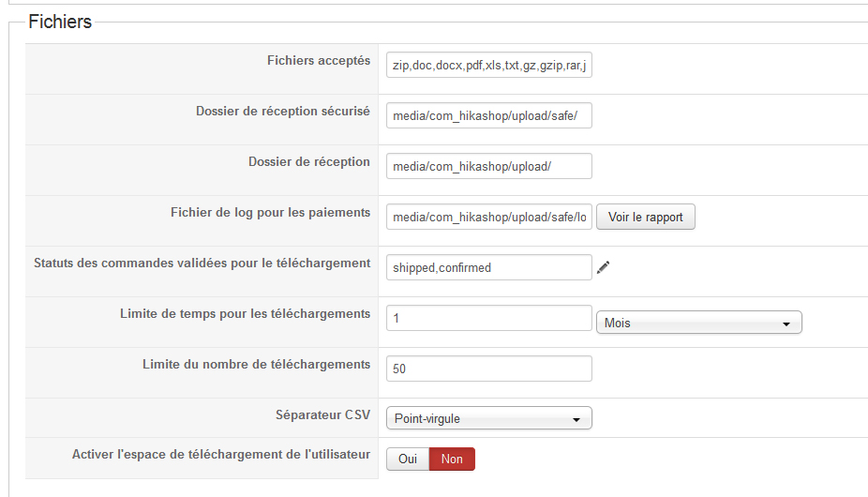Click the Fichiers section heading
The image size is (868, 497).
(60, 22)
